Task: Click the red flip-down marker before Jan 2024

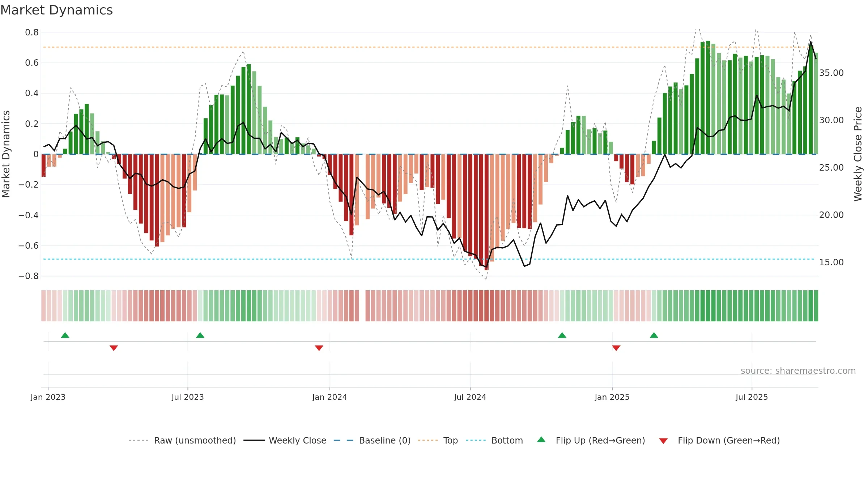Action: pyautogui.click(x=319, y=348)
